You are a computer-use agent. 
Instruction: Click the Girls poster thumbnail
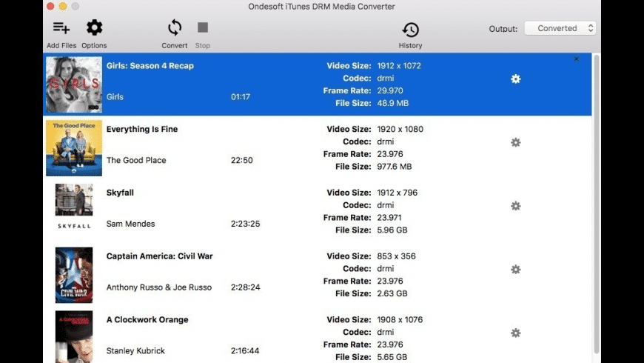(74, 84)
